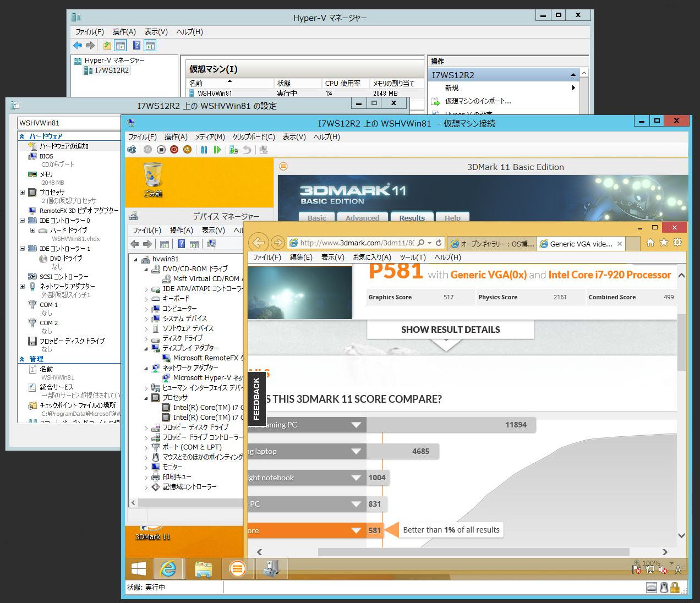Toggle the Action pane icon in Hyper-V Manager toolbar
Image resolution: width=700 pixels, height=603 pixels.
coord(150,45)
